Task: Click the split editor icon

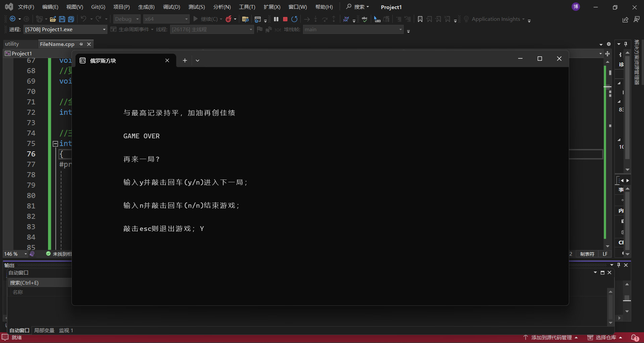Action: [x=607, y=54]
